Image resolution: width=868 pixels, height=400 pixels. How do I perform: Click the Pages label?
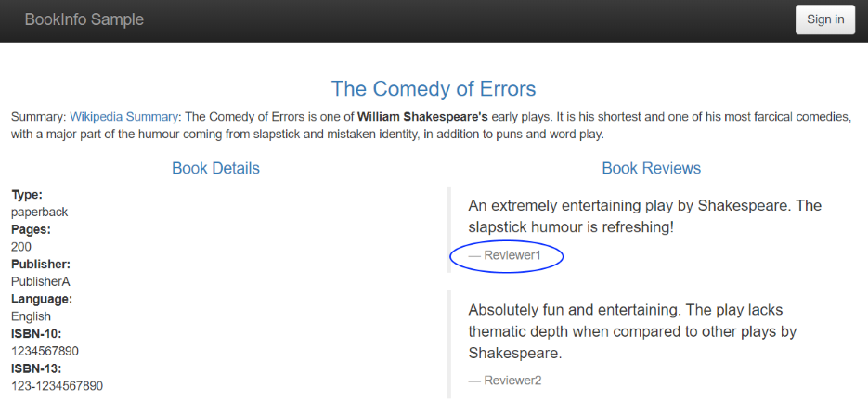tap(31, 229)
